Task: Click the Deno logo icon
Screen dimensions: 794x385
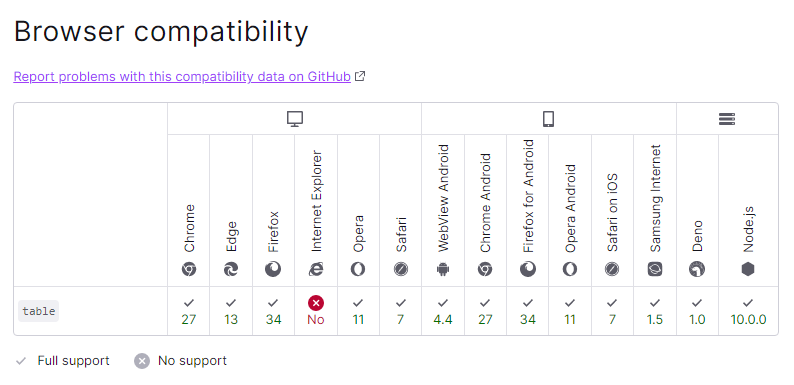Action: 697,269
